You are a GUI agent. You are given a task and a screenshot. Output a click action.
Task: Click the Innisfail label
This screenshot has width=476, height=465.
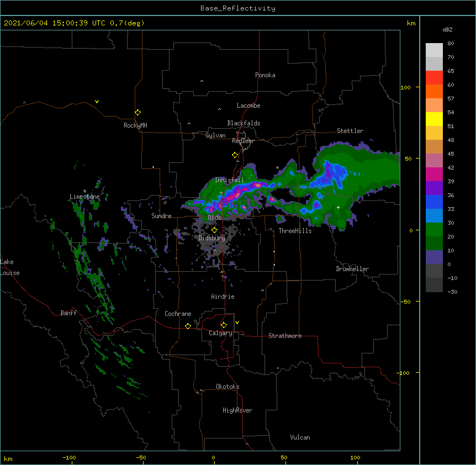pyautogui.click(x=229, y=180)
